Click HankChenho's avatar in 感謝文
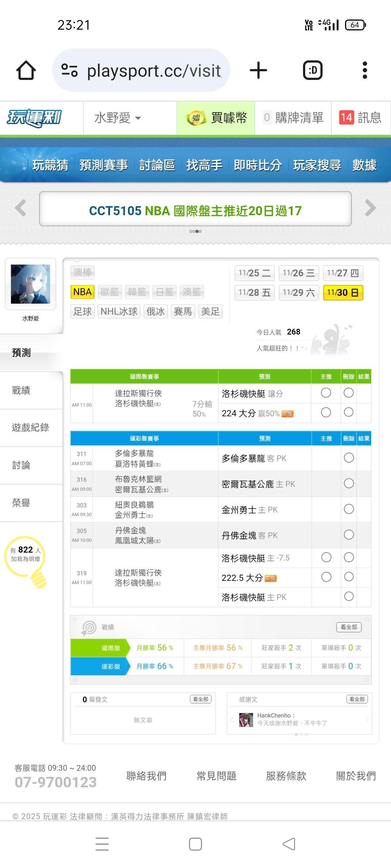Image resolution: width=391 pixels, height=868 pixels. 246,720
